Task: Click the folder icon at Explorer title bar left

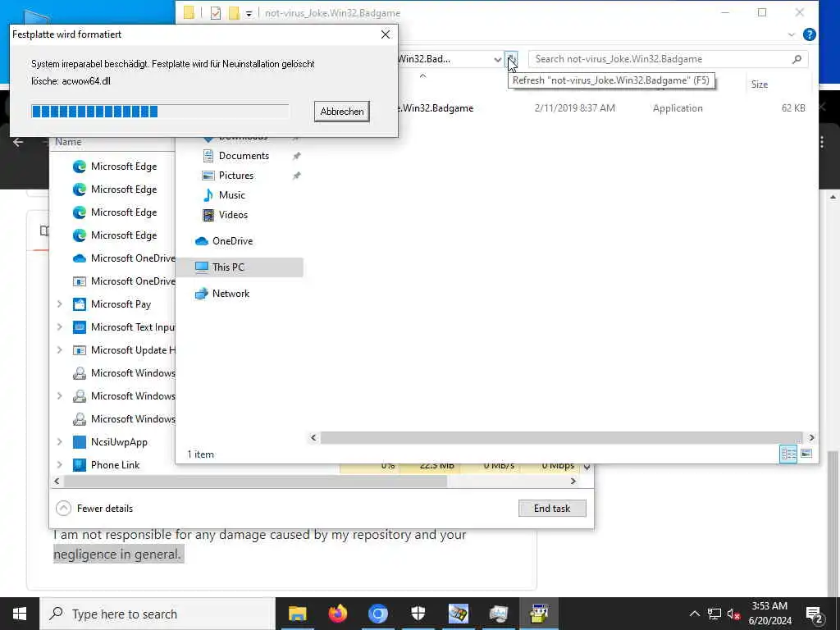Action: coord(189,13)
